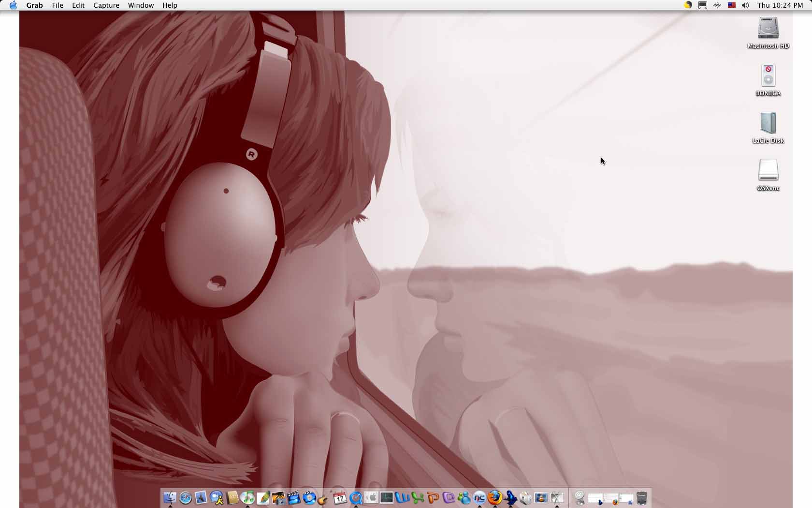
Task: Open the File menu
Action: pos(58,5)
